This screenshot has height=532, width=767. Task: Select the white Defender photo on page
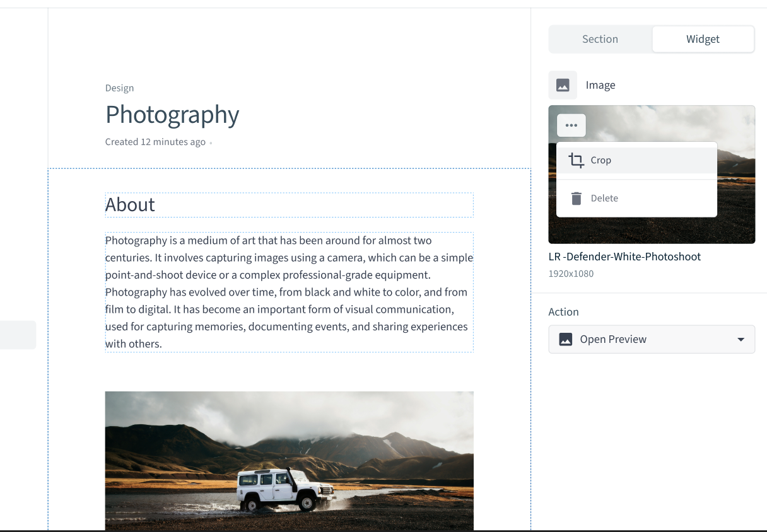(289, 461)
